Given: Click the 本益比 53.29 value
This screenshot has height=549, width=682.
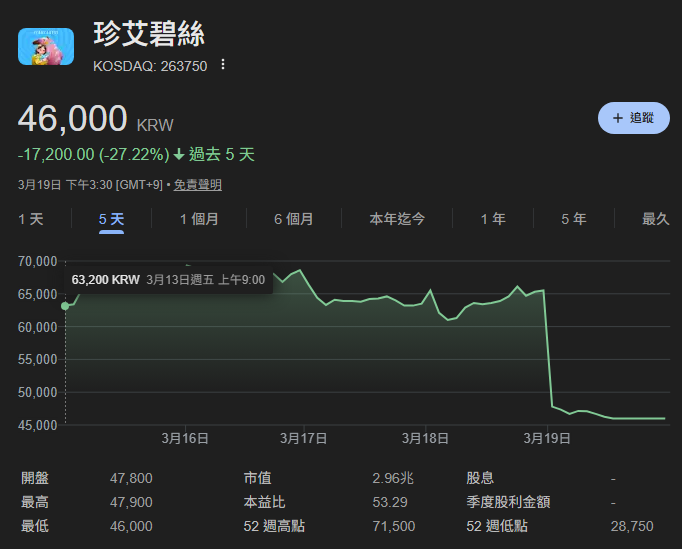Looking at the screenshot, I should point(390,502).
